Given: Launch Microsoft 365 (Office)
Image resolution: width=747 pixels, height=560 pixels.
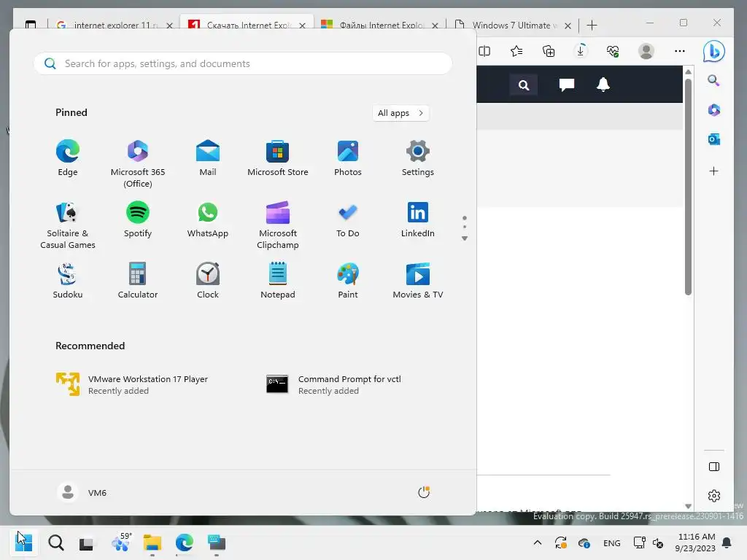Looking at the screenshot, I should coord(138,164).
